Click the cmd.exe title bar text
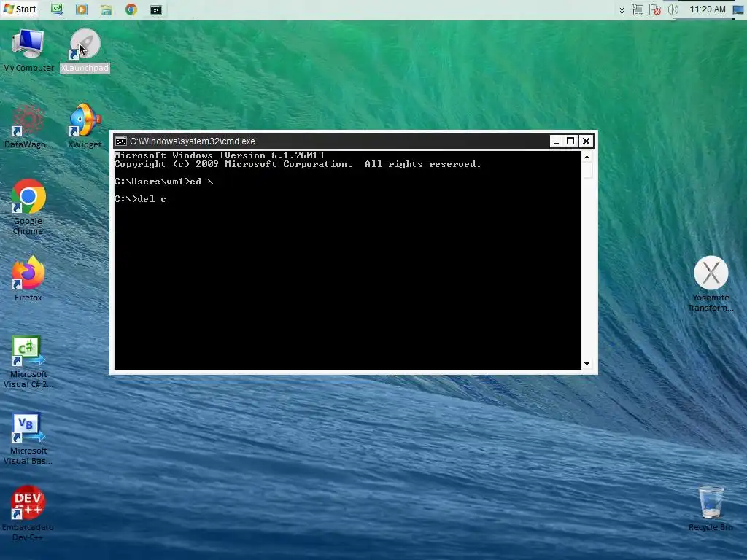This screenshot has height=560, width=747. [193, 141]
